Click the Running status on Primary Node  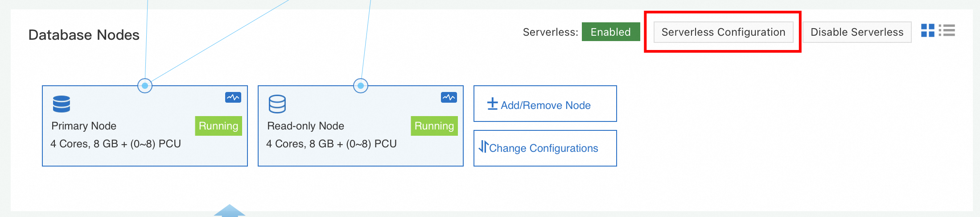[218, 126]
